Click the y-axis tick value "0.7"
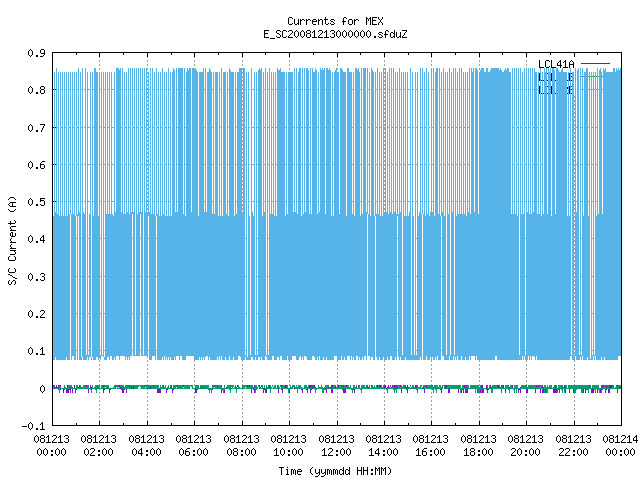The image size is (640, 480). click(37, 128)
